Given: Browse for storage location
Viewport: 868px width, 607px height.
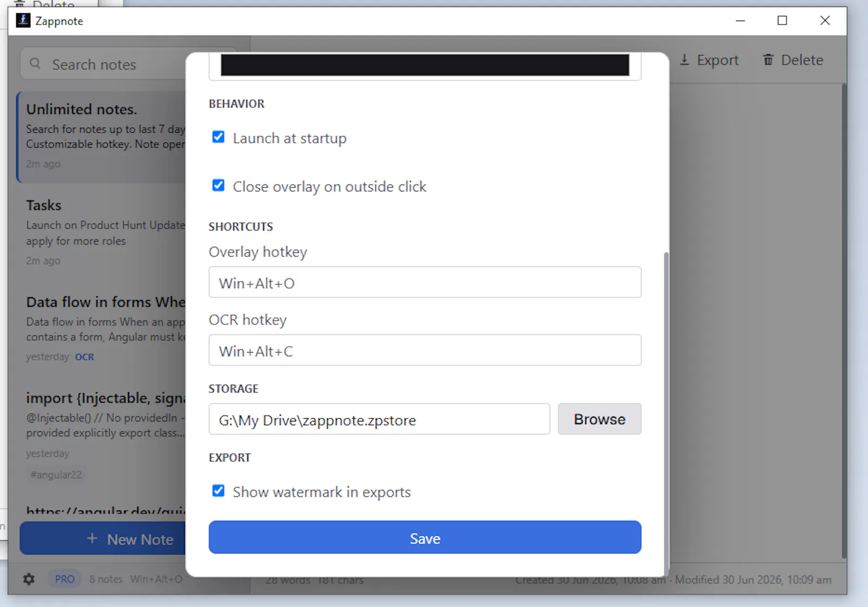Looking at the screenshot, I should click(x=599, y=419).
